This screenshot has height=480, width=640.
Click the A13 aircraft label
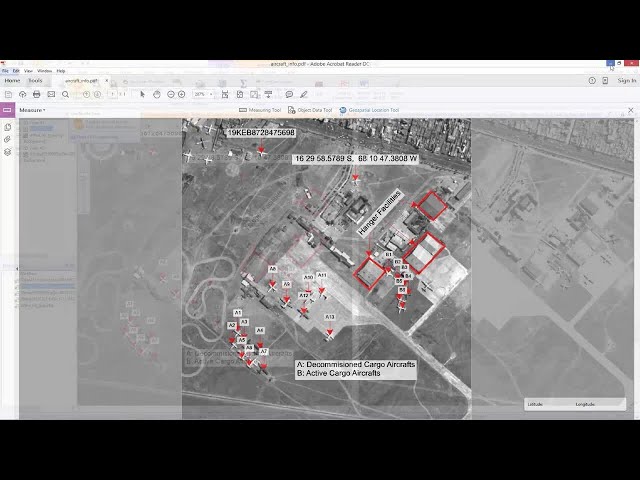tap(330, 317)
